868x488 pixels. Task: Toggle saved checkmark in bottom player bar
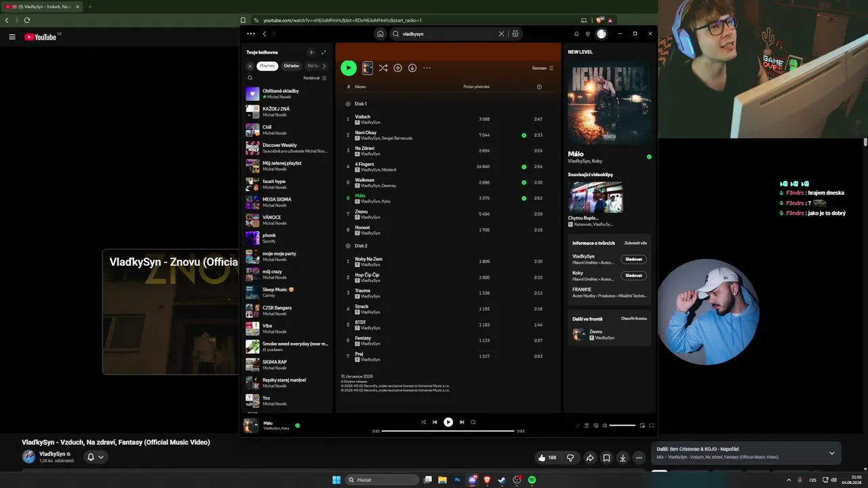[298, 426]
